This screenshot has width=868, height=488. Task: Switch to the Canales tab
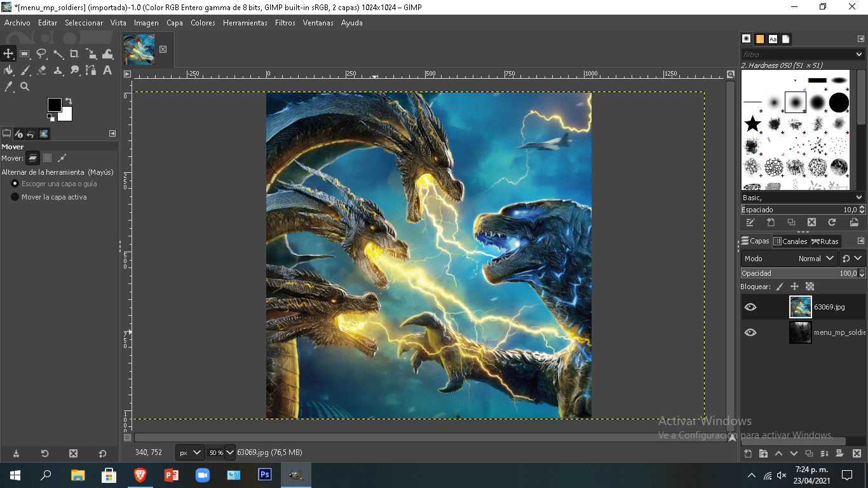[790, 241]
